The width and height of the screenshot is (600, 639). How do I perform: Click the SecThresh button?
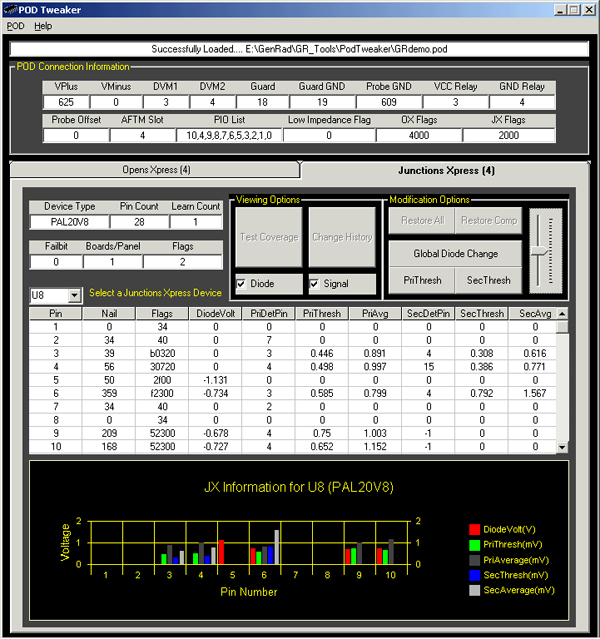point(488,280)
